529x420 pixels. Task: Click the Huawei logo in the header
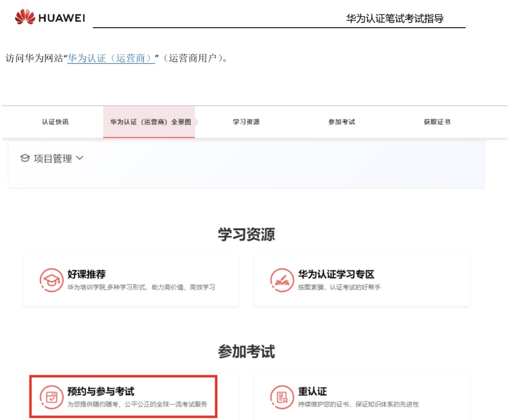pyautogui.click(x=50, y=17)
